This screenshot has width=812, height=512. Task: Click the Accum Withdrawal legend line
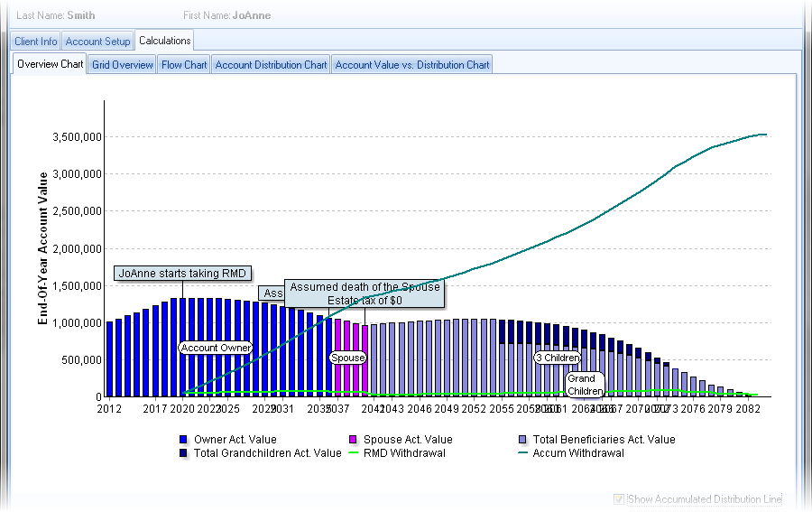click(x=522, y=453)
